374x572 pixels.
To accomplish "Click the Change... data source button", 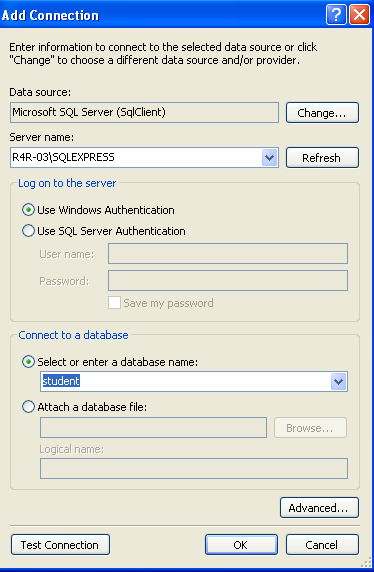I will point(322,113).
